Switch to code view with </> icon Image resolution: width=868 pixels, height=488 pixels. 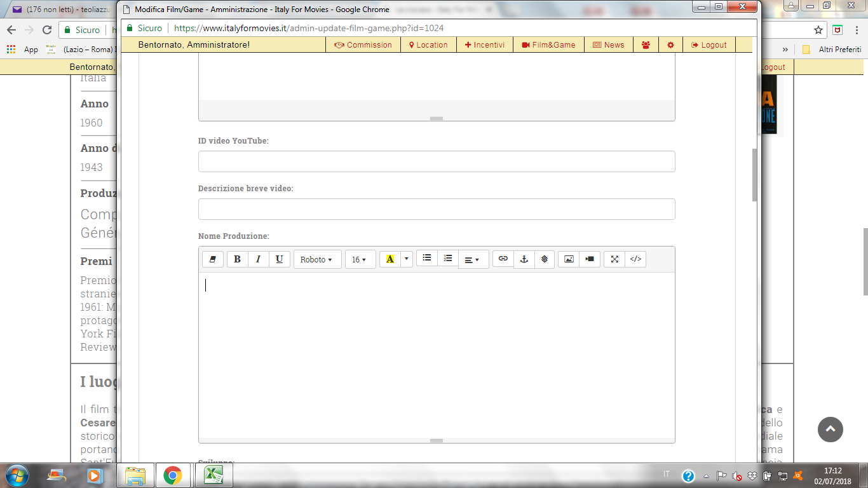coord(635,259)
